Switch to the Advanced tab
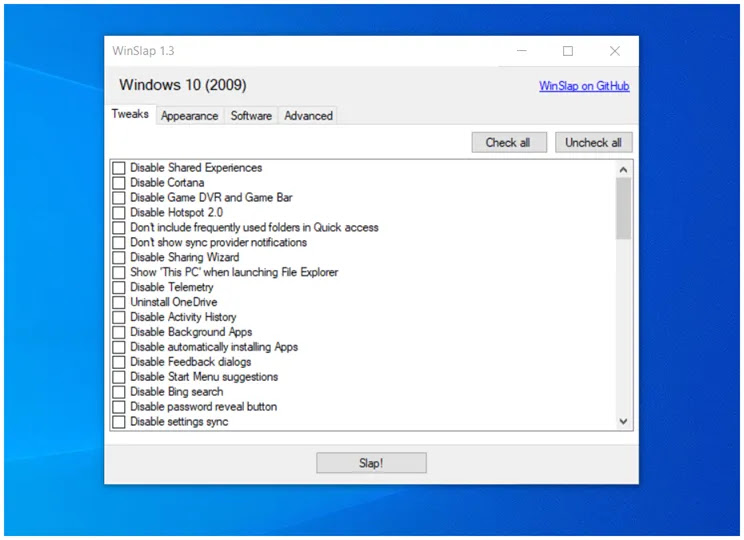Screen dimensions: 744x540 tap(308, 116)
